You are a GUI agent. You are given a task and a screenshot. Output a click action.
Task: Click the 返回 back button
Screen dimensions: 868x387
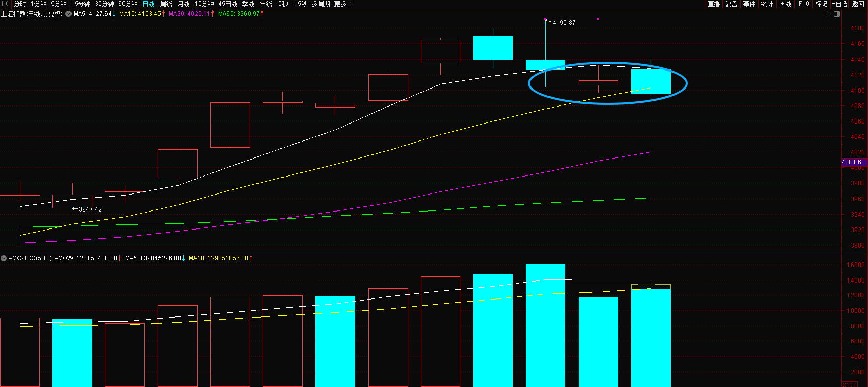(x=858, y=4)
